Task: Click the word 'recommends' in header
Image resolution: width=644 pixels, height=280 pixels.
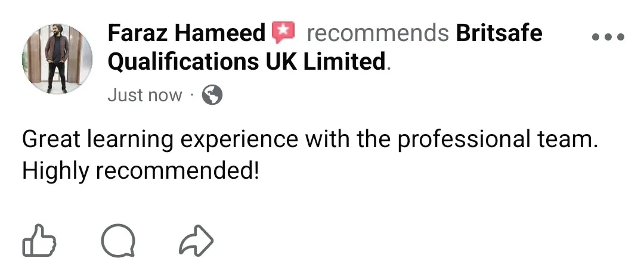Action: [x=378, y=34]
